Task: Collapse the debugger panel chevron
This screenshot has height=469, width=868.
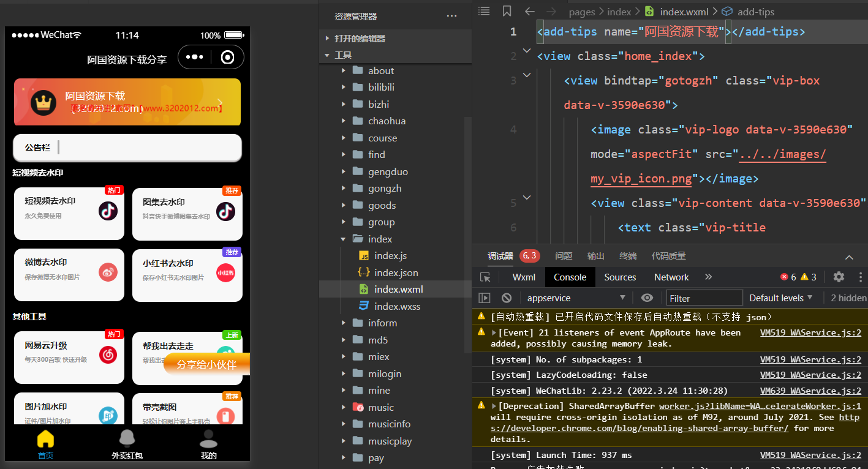Action: [x=849, y=257]
